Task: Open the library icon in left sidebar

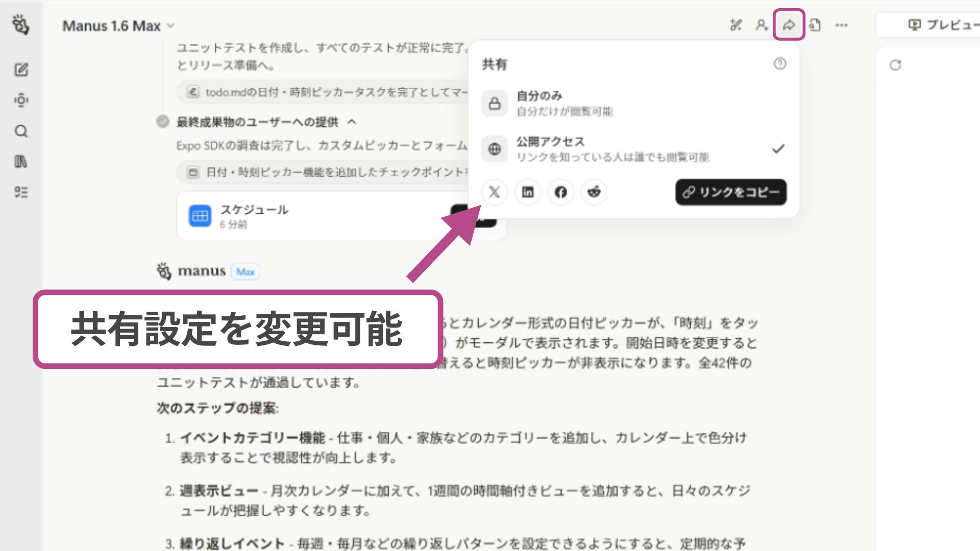Action: (21, 161)
